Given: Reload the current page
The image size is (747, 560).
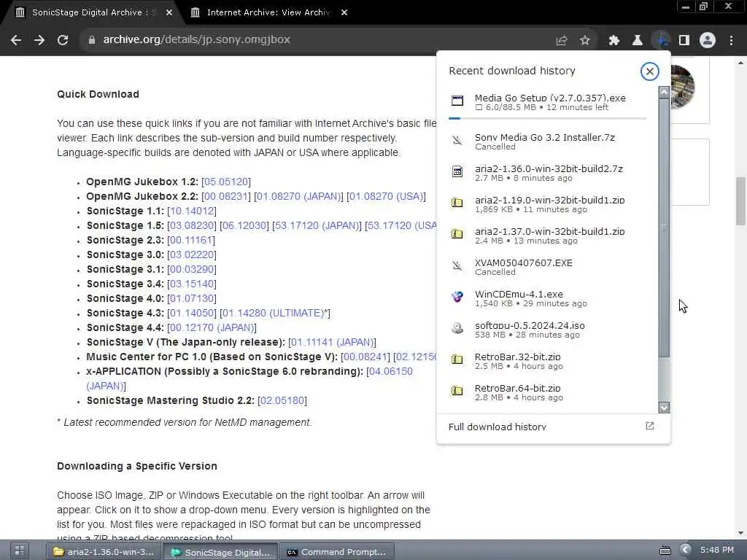Looking at the screenshot, I should click(x=63, y=40).
